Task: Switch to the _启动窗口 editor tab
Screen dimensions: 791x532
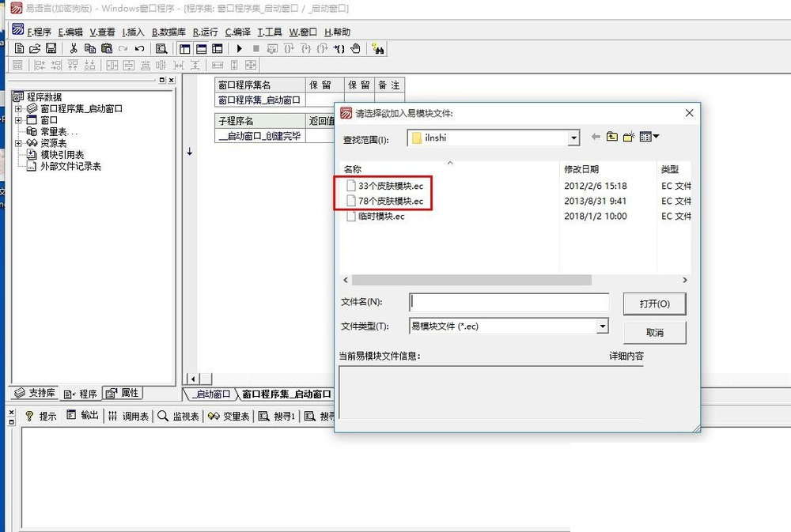Action: pyautogui.click(x=210, y=394)
